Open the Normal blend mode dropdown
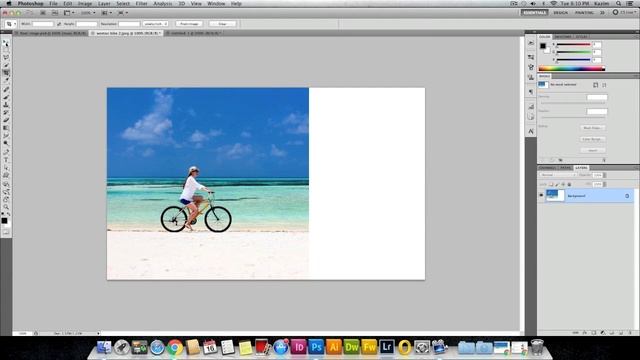The image size is (640, 360). [x=558, y=175]
